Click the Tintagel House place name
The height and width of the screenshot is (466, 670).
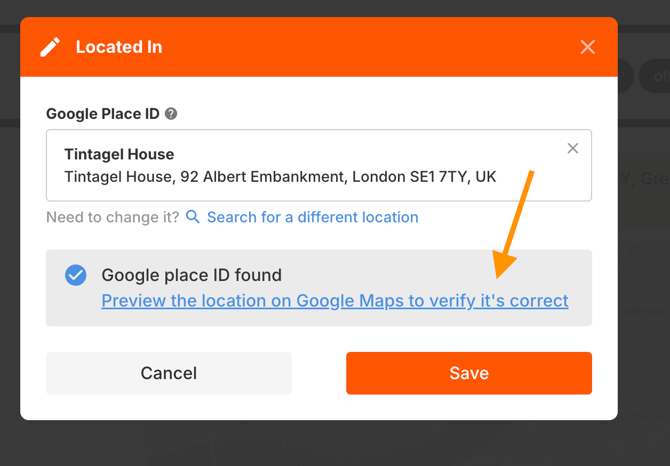click(119, 154)
